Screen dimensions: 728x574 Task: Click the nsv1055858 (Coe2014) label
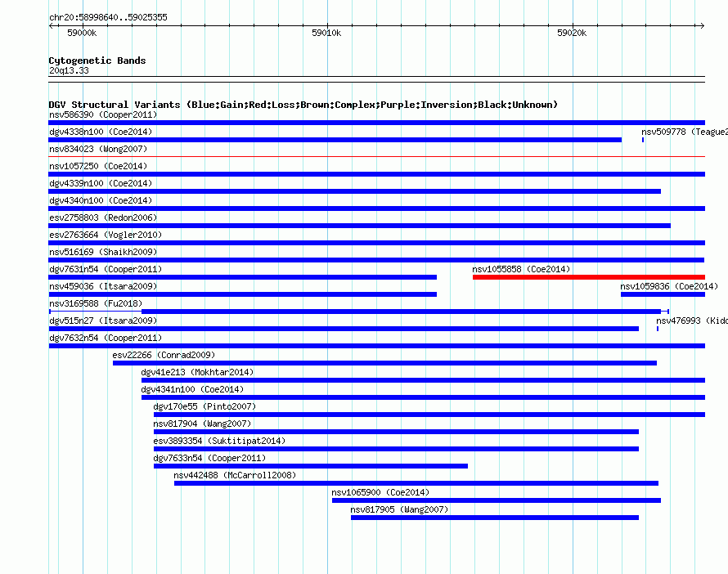(x=521, y=269)
